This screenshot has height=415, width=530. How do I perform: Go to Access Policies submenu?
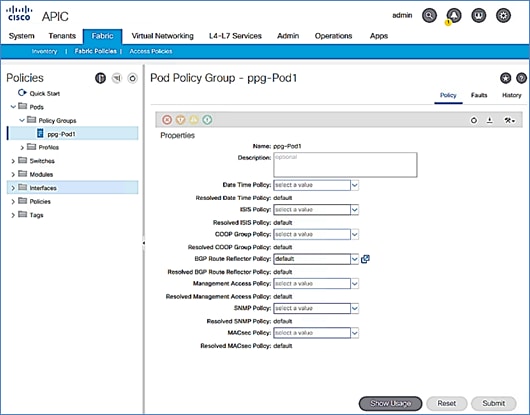click(151, 51)
